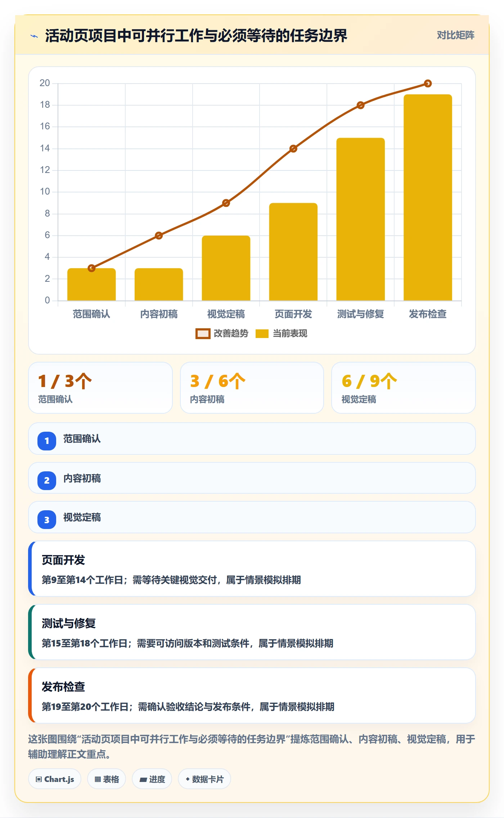The image size is (504, 818).
Task: Click the 范围确认 bar in the chart
Action: [91, 284]
